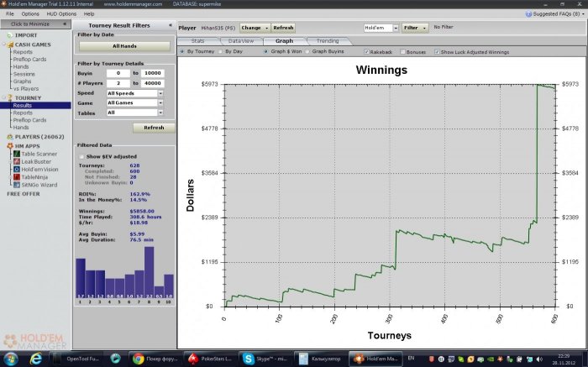Click the HM APPS flower icon

pyautogui.click(x=10, y=146)
